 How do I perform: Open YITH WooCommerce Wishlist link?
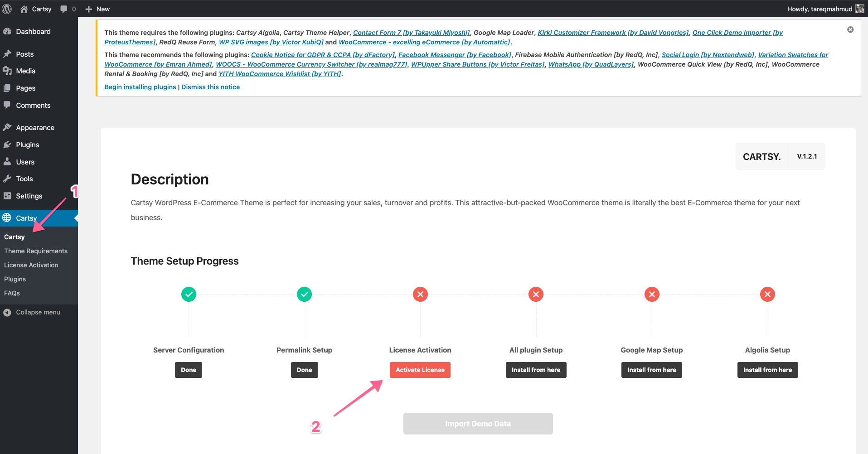(280, 74)
